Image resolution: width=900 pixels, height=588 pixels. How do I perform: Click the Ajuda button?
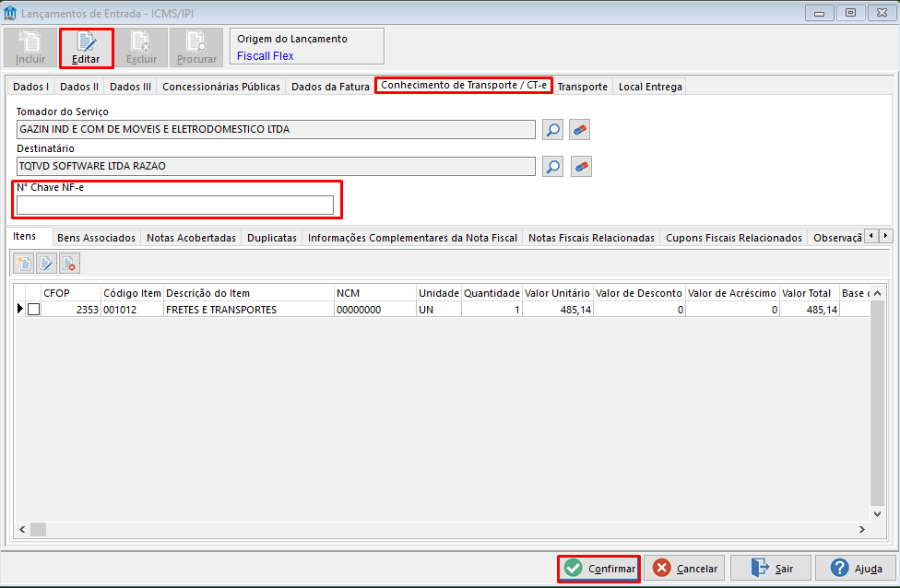pos(856,569)
